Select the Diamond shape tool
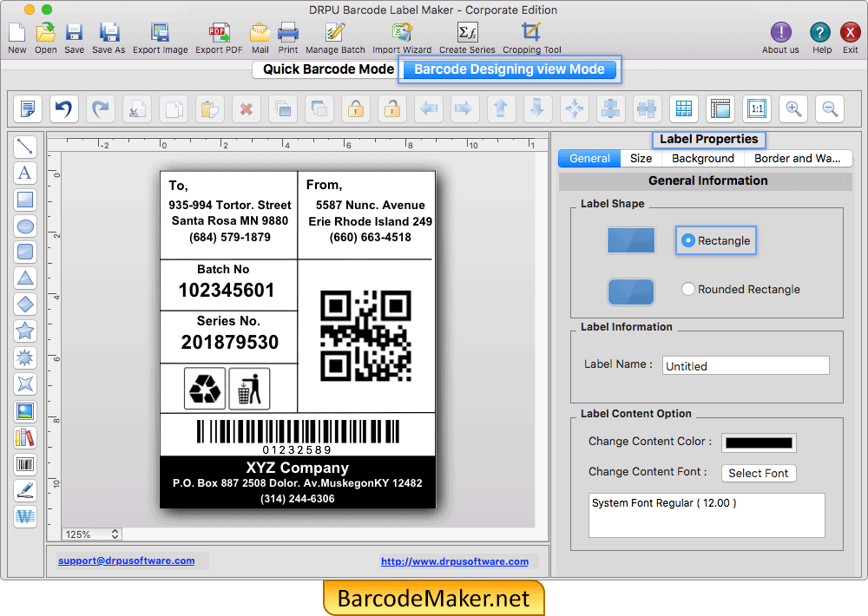The height and width of the screenshot is (616, 868). [x=25, y=305]
